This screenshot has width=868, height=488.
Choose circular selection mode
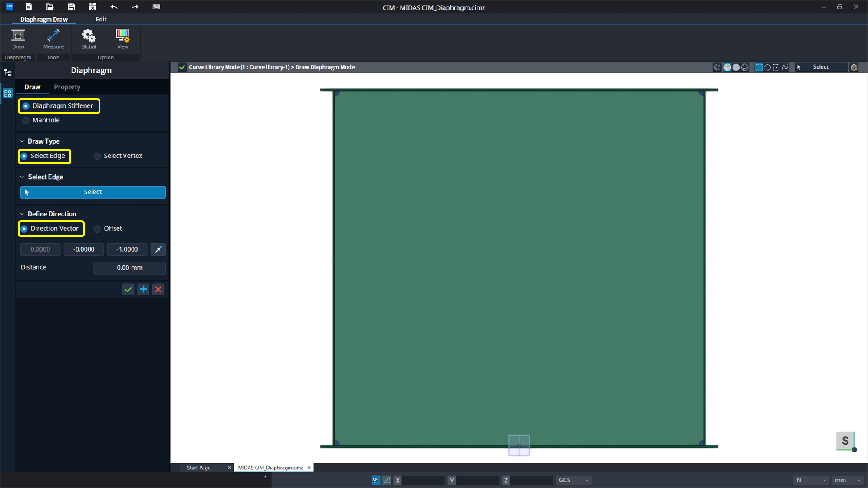[768, 67]
